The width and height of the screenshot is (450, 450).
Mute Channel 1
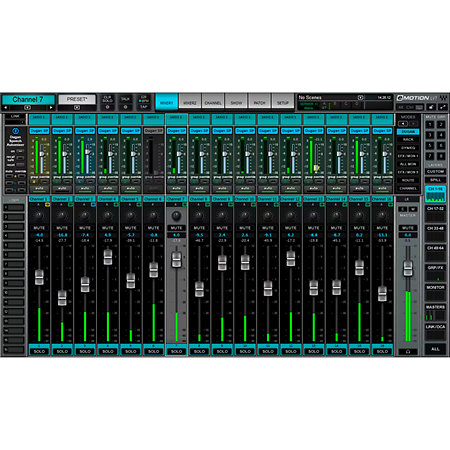[x=39, y=228]
